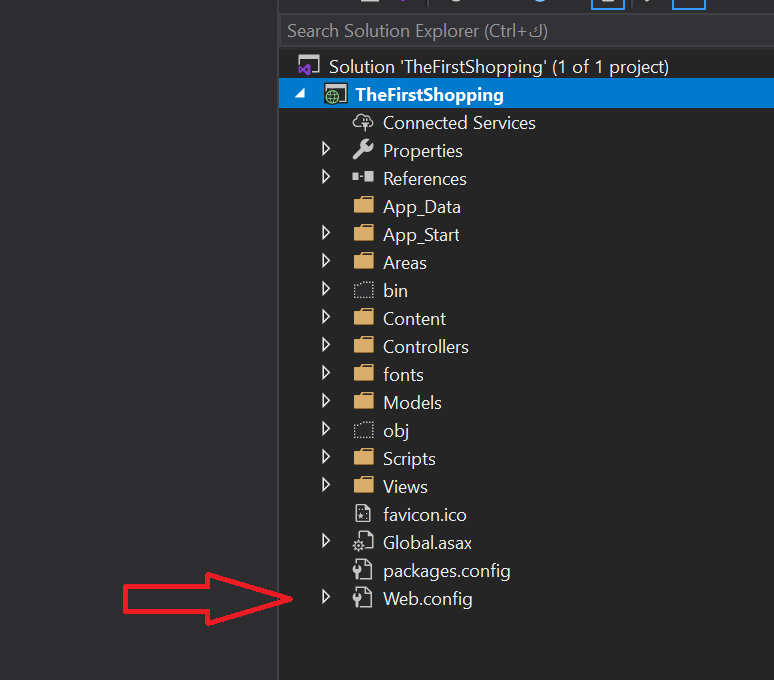Select the Content label
The height and width of the screenshot is (680, 774).
tap(414, 319)
